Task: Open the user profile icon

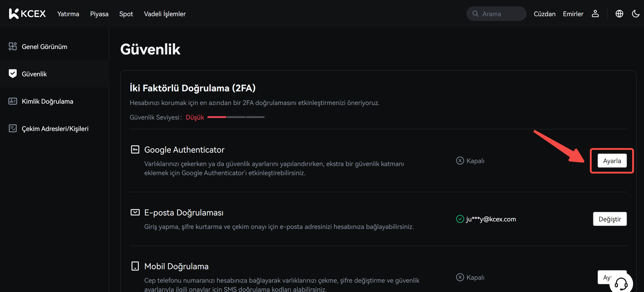Action: 595,13
